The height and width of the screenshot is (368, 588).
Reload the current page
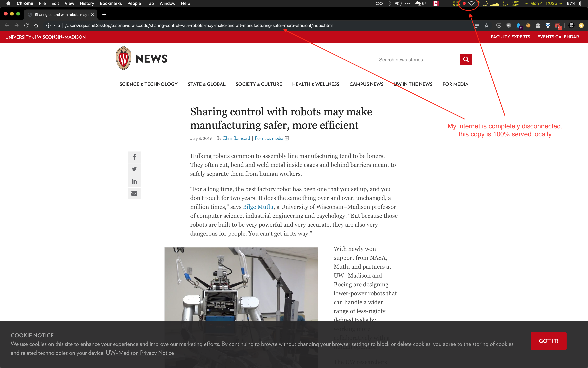26,26
